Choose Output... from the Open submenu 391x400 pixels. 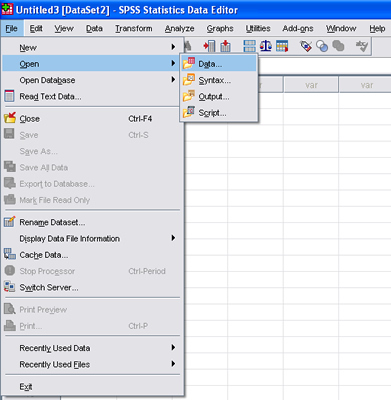click(x=219, y=96)
